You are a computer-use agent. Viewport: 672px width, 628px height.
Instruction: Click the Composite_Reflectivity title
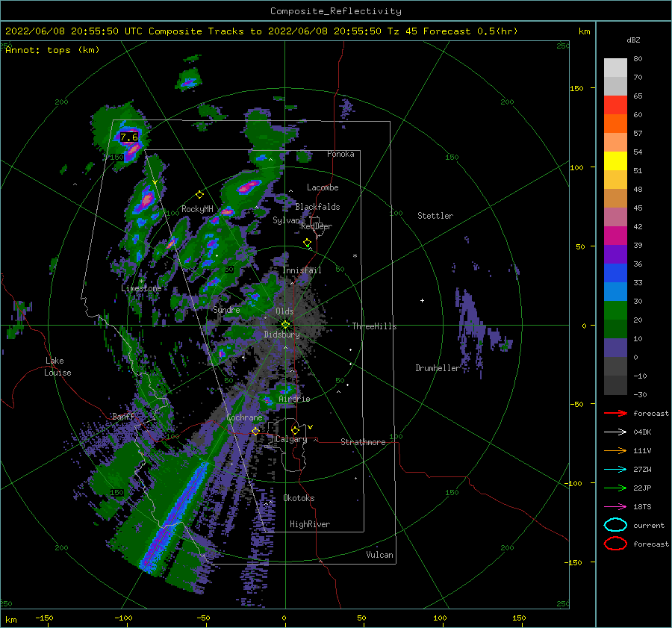[336, 11]
